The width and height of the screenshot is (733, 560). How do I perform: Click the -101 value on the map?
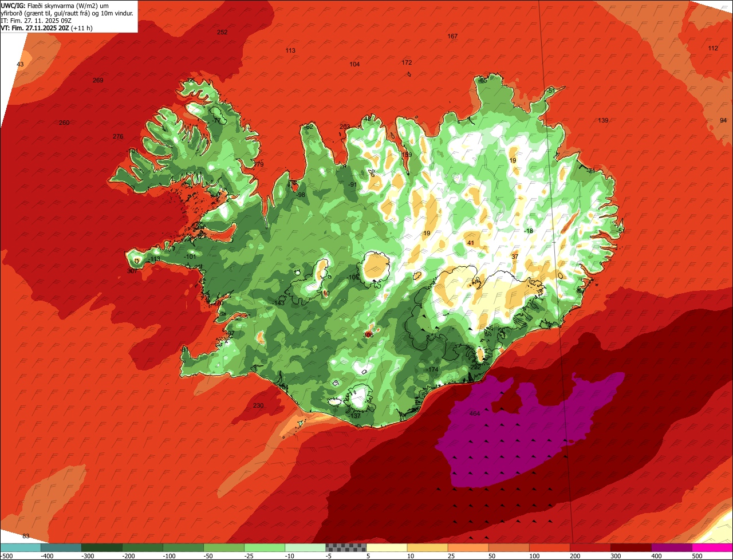point(191,257)
